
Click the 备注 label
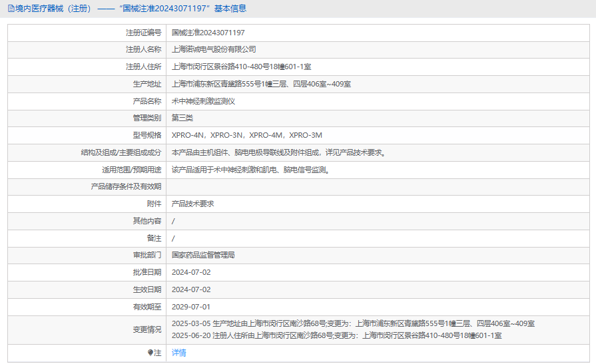pos(154,238)
